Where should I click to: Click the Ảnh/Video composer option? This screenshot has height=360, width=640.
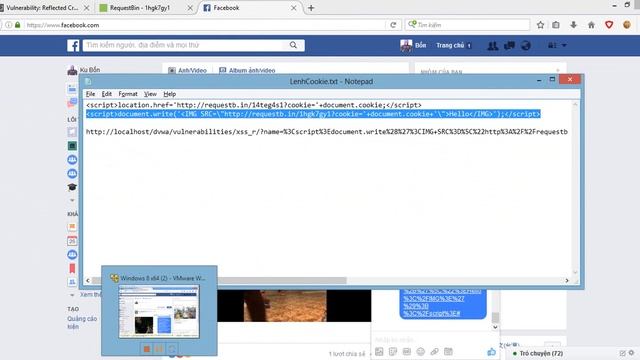point(187,70)
